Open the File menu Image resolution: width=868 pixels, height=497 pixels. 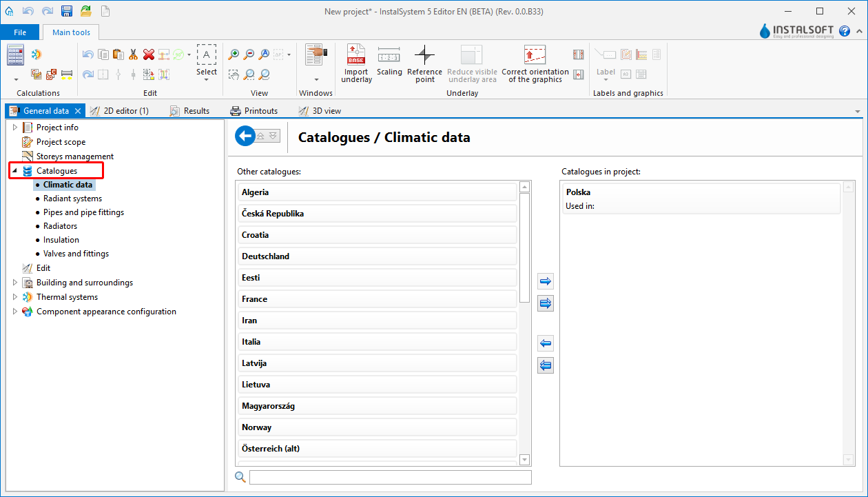20,32
